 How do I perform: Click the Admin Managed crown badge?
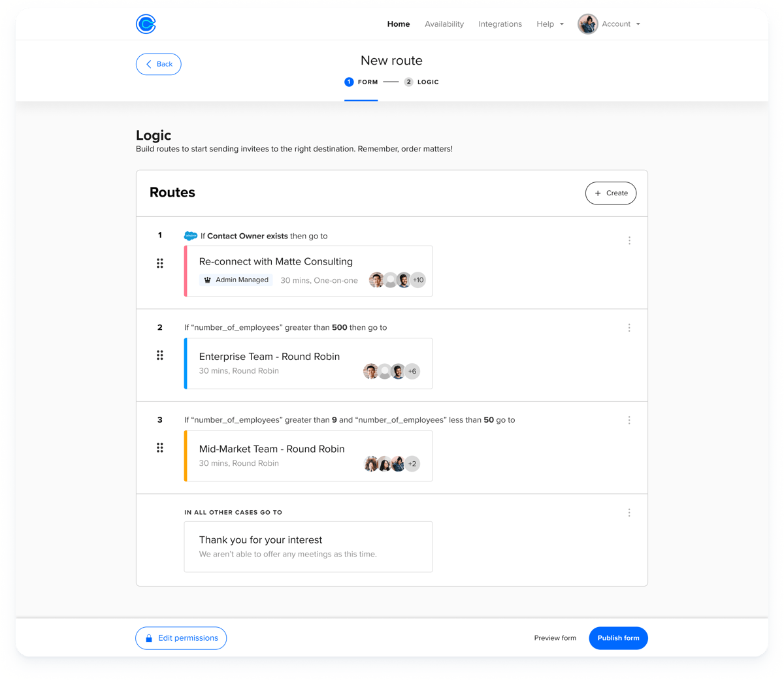tap(236, 280)
